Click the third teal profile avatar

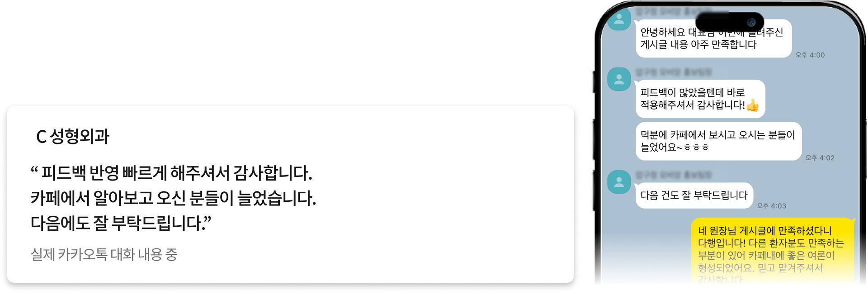coord(619,182)
